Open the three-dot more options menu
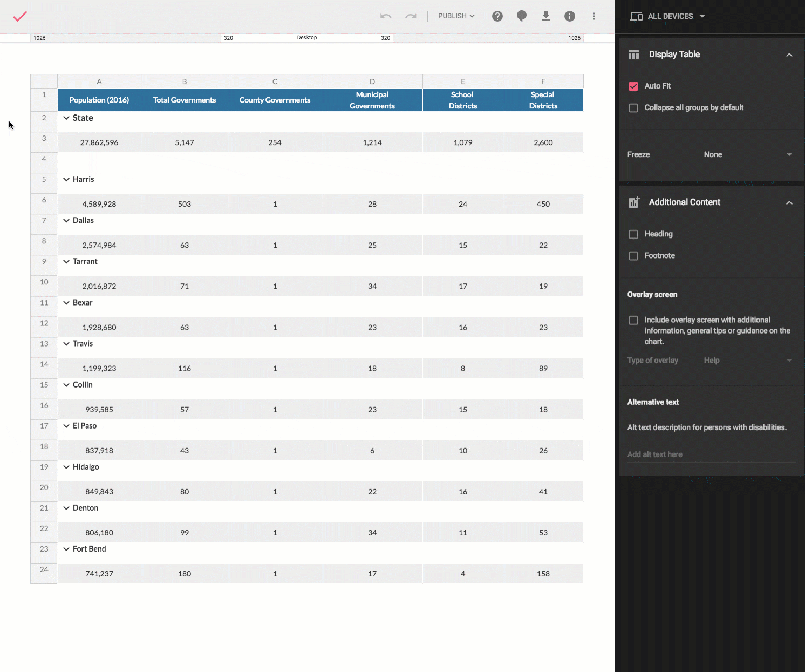The image size is (805, 672). (x=594, y=16)
